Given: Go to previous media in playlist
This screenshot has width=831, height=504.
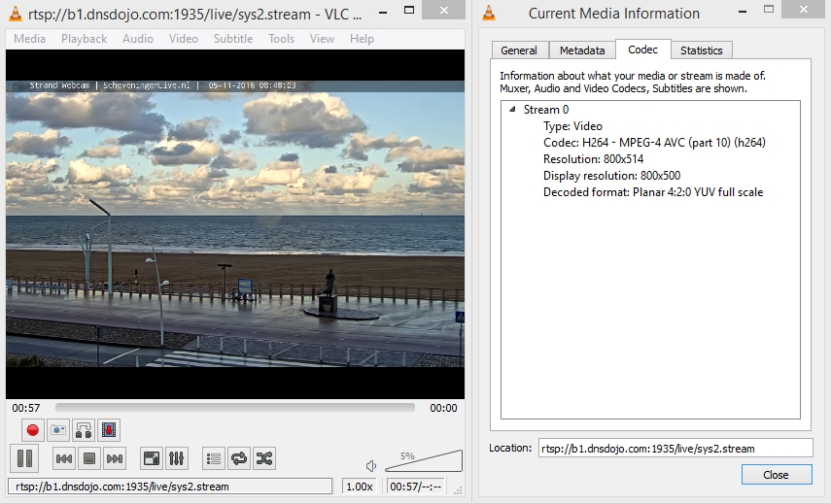Looking at the screenshot, I should [63, 458].
